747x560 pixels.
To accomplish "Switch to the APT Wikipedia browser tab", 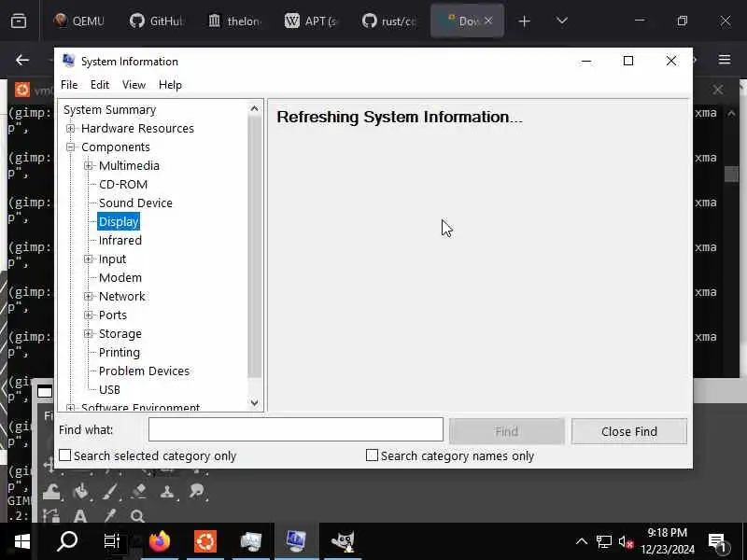I will pos(311,21).
